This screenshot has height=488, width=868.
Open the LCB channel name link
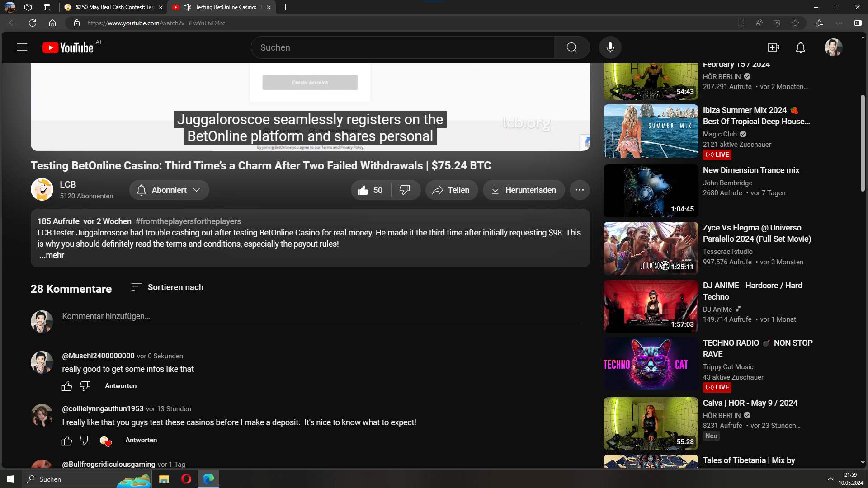68,184
